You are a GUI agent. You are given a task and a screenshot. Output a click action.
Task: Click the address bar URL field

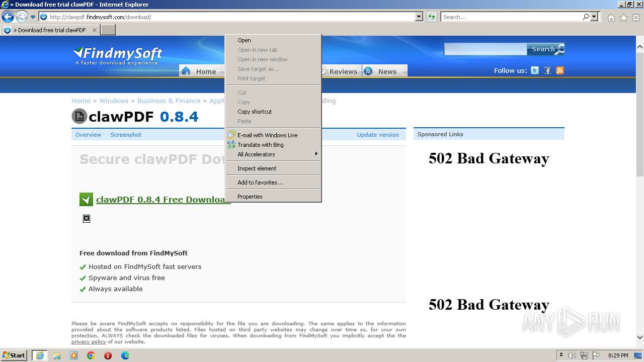[x=227, y=17]
